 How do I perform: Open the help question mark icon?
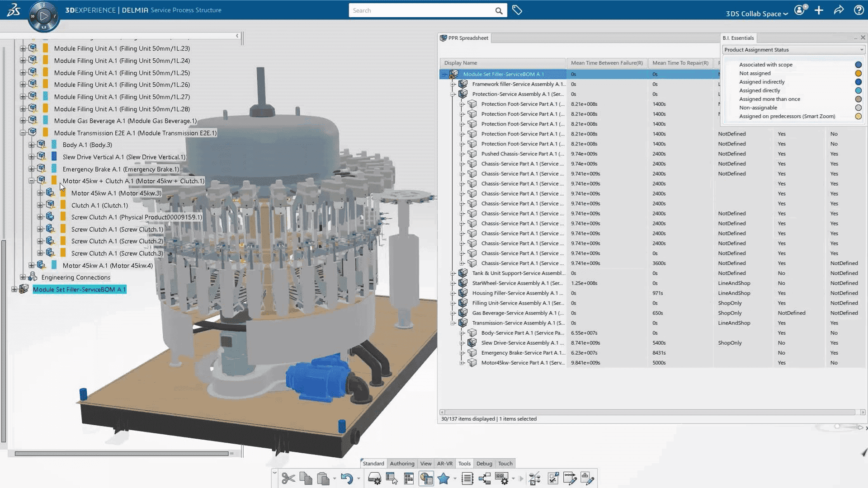click(x=859, y=10)
